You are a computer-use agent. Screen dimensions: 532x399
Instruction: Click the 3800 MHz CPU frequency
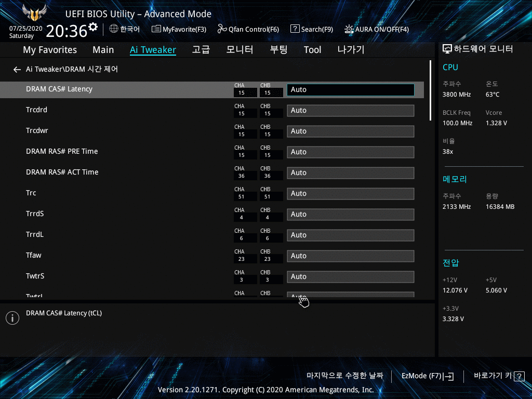pos(457,95)
